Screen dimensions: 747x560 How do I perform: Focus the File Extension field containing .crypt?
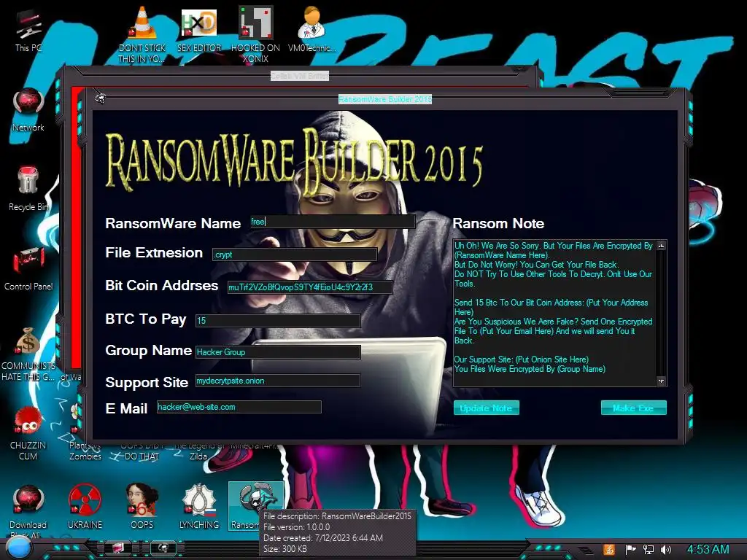tap(295, 254)
